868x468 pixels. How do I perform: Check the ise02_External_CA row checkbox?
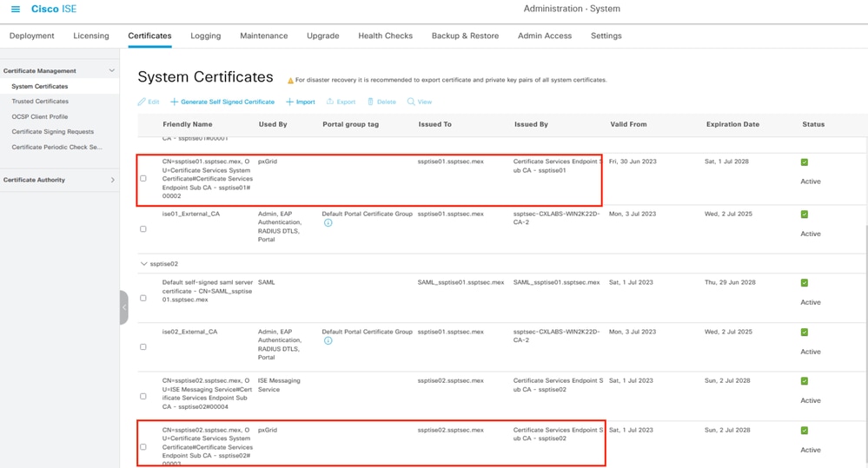pyautogui.click(x=143, y=346)
